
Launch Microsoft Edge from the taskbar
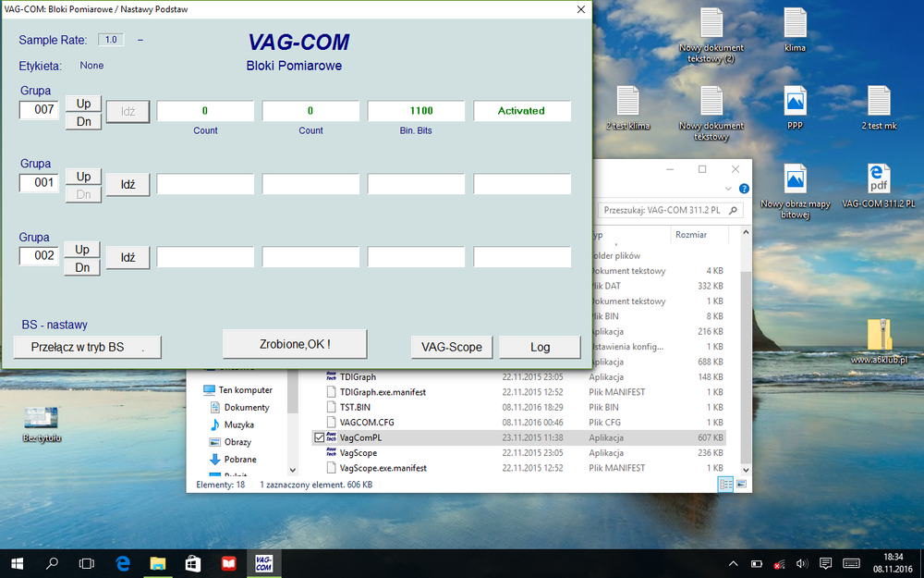pos(123,563)
